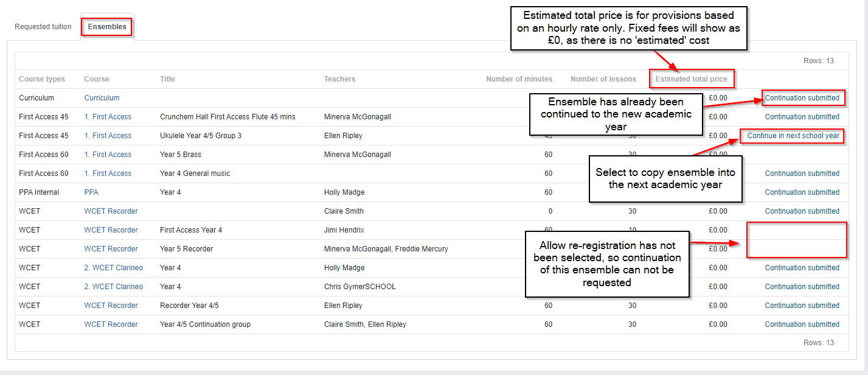The height and width of the screenshot is (375, 868).
Task: Sort by Teachers column header
Action: pyautogui.click(x=339, y=79)
